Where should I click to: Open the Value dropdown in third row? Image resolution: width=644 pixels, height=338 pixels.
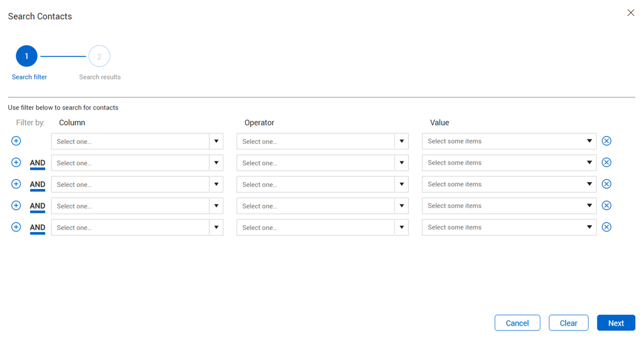[x=509, y=184]
